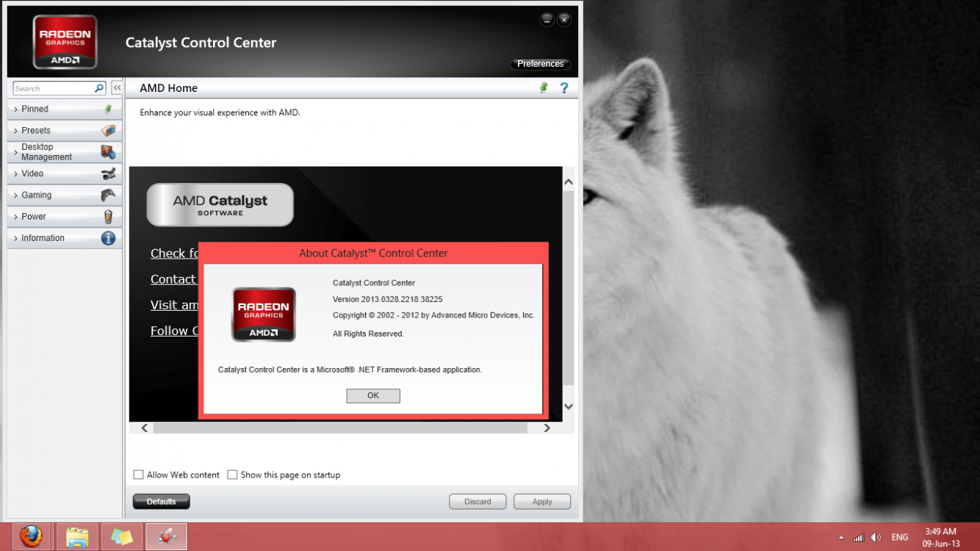Viewport: 980px width, 551px height.
Task: Click the Desktop Management monitor icon
Action: 108,152
